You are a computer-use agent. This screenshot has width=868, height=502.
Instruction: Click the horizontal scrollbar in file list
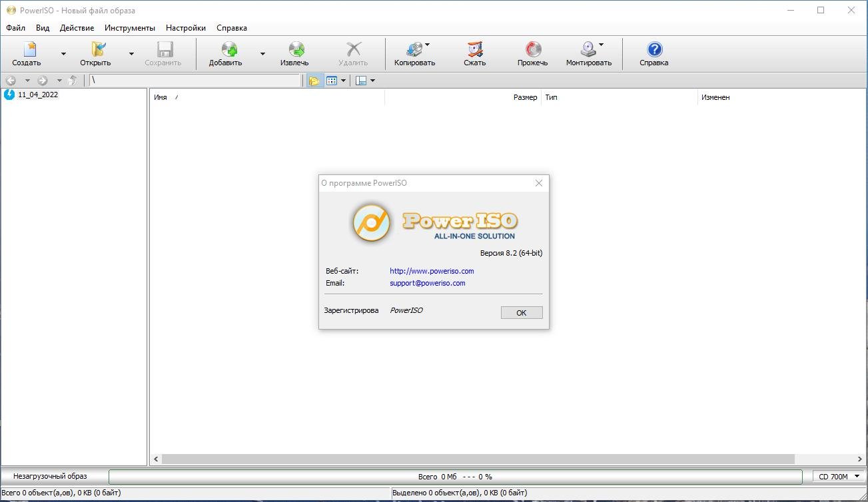[478, 459]
